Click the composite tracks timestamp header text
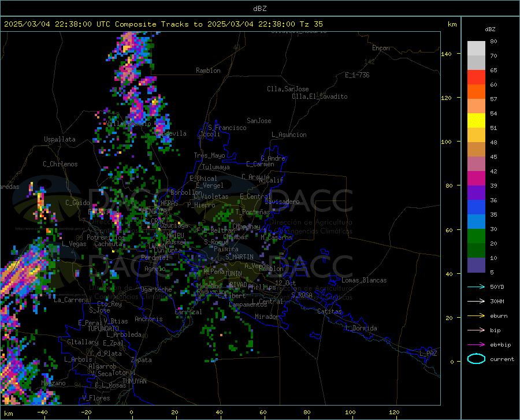The height and width of the screenshot is (420, 520). coord(163,24)
